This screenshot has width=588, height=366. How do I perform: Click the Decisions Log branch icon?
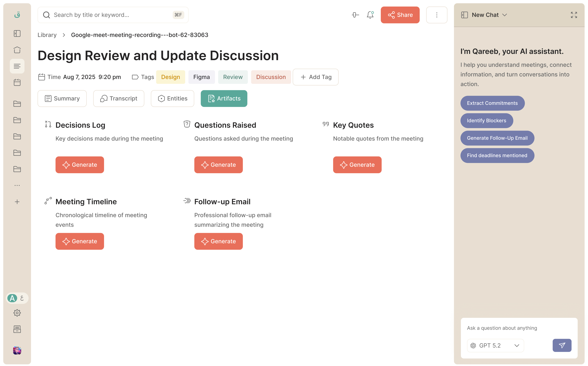pyautogui.click(x=48, y=124)
